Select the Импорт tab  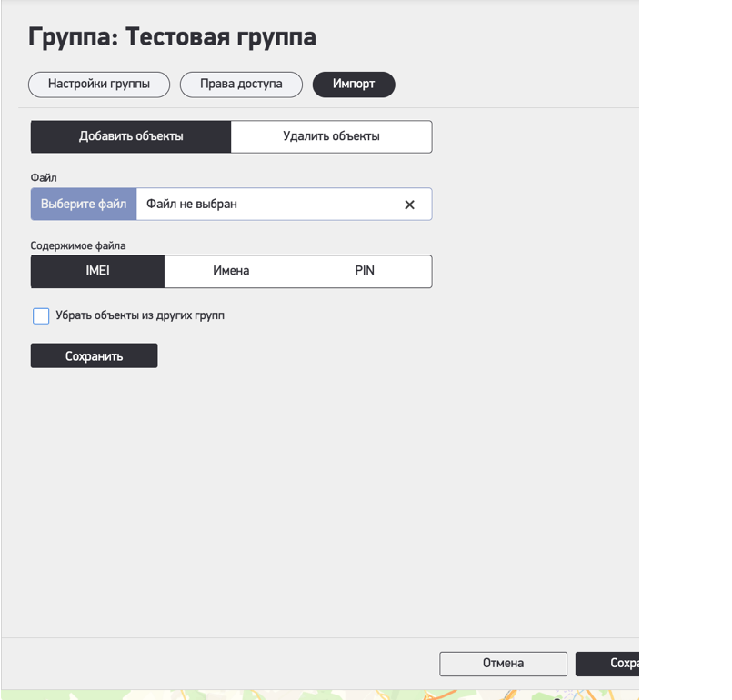tap(354, 85)
